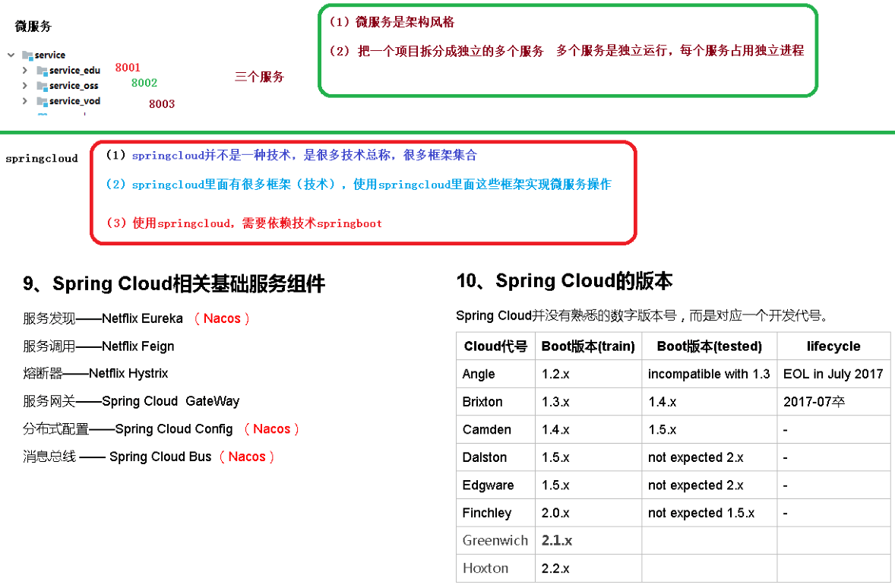Click the line 微服务是架构风格
Viewport: 895px width, 588px height.
point(391,22)
